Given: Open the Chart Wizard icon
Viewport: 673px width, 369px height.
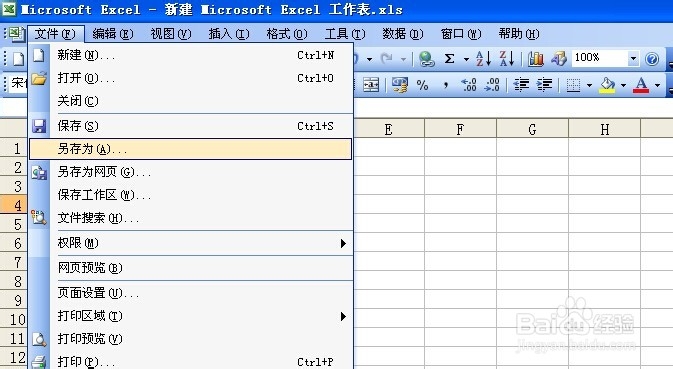Looking at the screenshot, I should click(536, 59).
